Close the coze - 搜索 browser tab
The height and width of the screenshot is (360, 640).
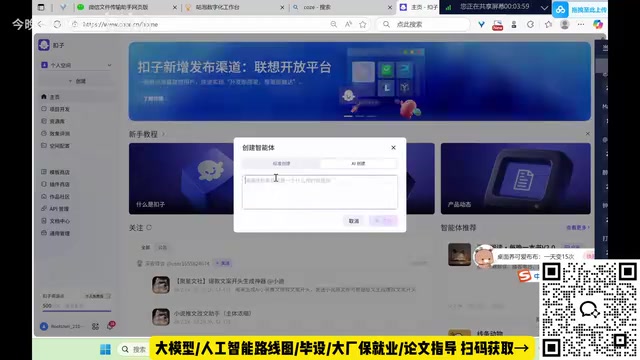(390, 7)
